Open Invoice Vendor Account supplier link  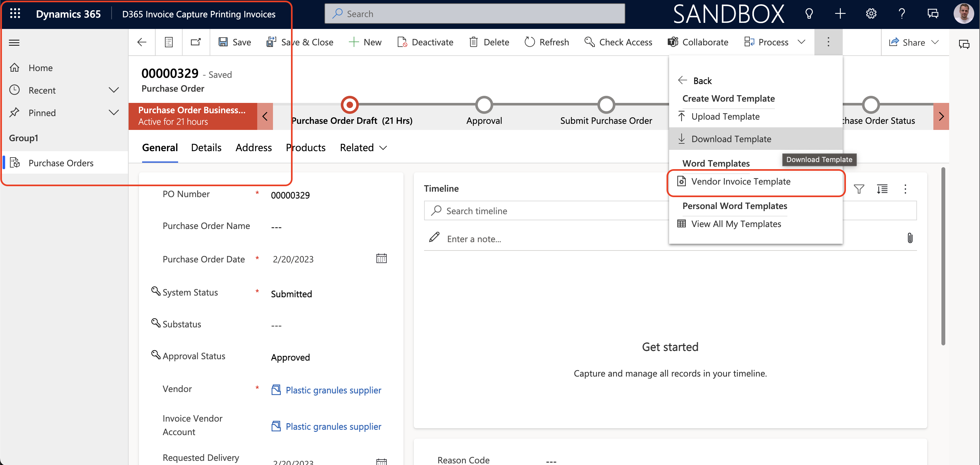pyautogui.click(x=333, y=426)
